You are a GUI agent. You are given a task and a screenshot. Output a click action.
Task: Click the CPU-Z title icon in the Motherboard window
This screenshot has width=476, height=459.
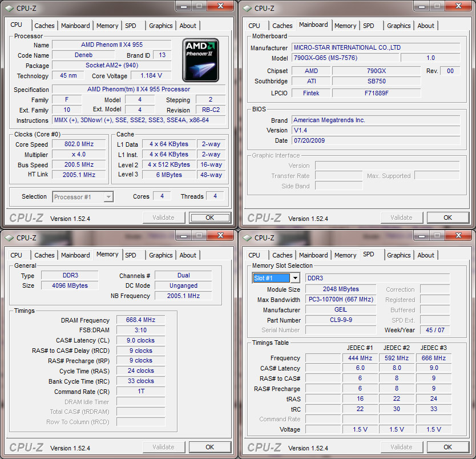coord(247,9)
